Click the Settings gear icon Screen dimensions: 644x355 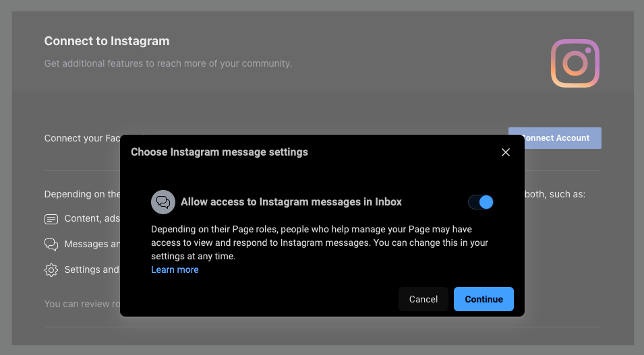(x=51, y=270)
